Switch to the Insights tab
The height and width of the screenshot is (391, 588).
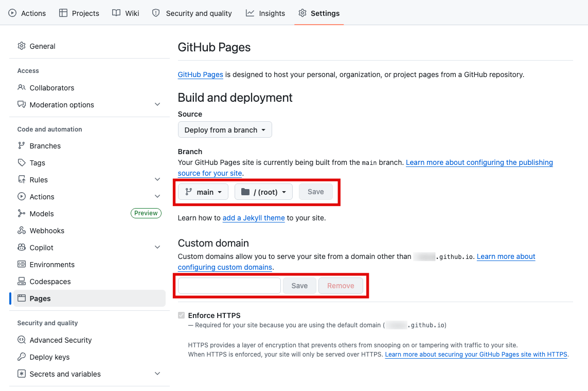tap(265, 13)
